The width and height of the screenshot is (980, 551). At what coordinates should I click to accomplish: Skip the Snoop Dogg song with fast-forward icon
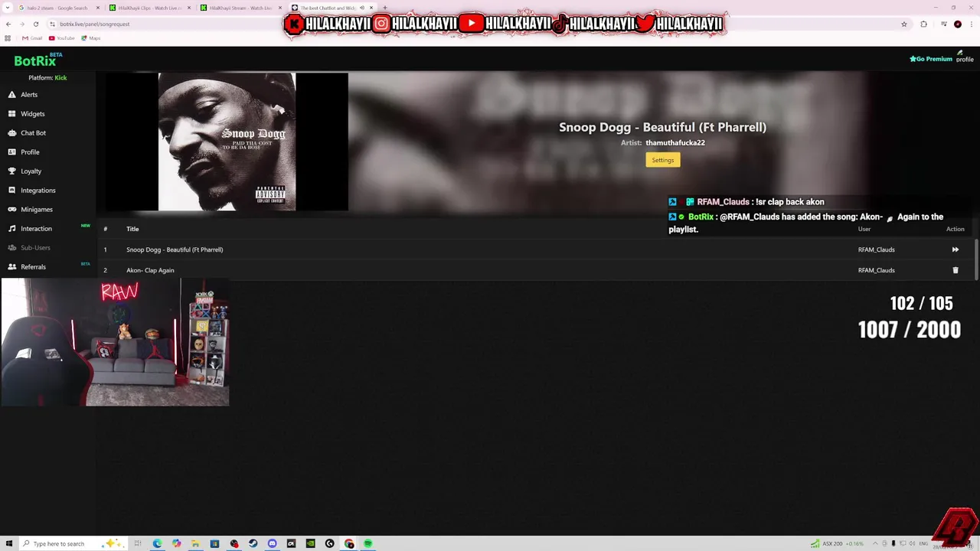pyautogui.click(x=955, y=249)
